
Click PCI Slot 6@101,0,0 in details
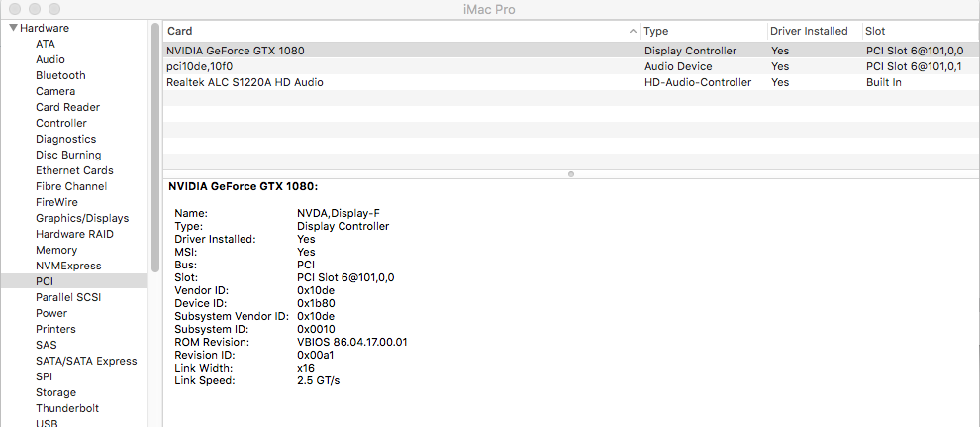345,277
